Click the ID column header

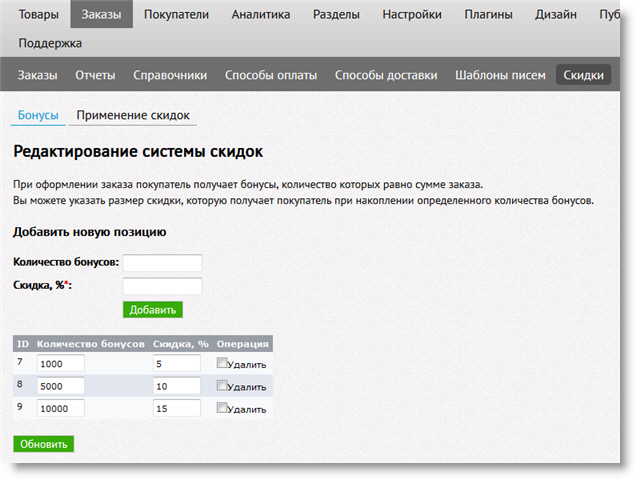23,344
